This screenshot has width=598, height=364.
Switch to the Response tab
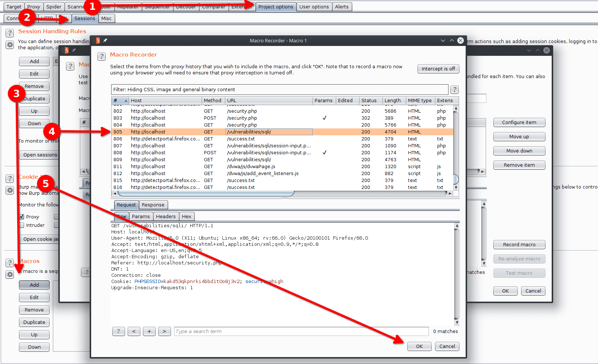153,205
